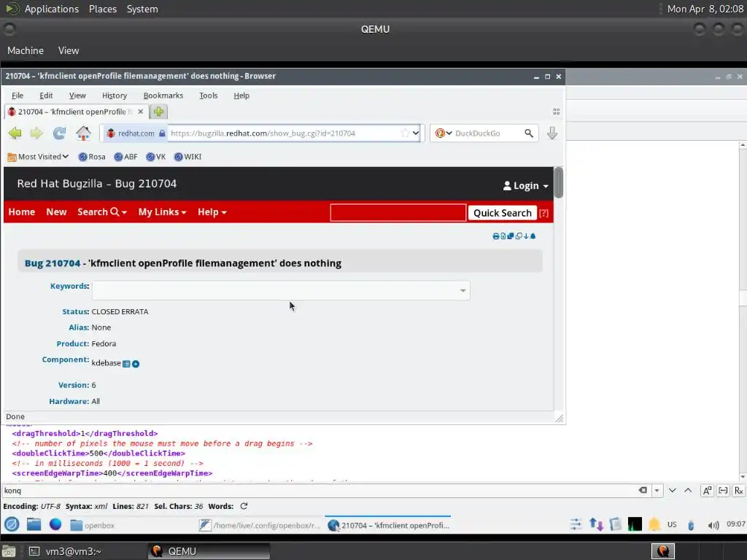Open the Bug 210704 link
Viewport: 747px width, 560px height.
coord(53,263)
